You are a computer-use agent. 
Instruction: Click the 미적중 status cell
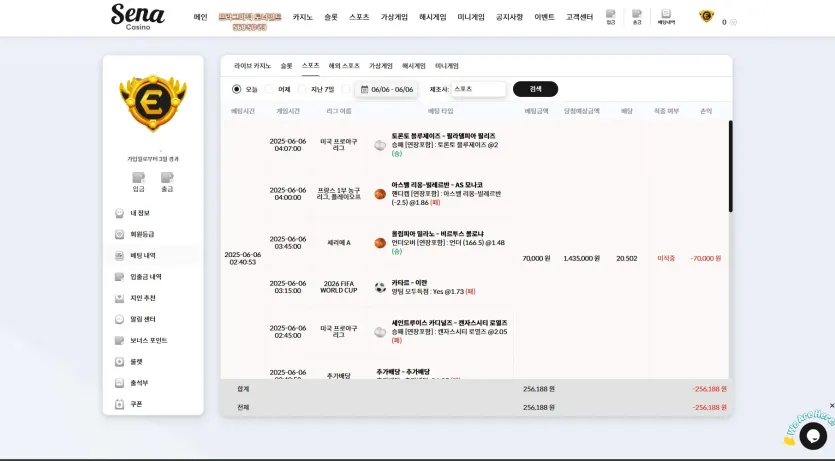[666, 258]
